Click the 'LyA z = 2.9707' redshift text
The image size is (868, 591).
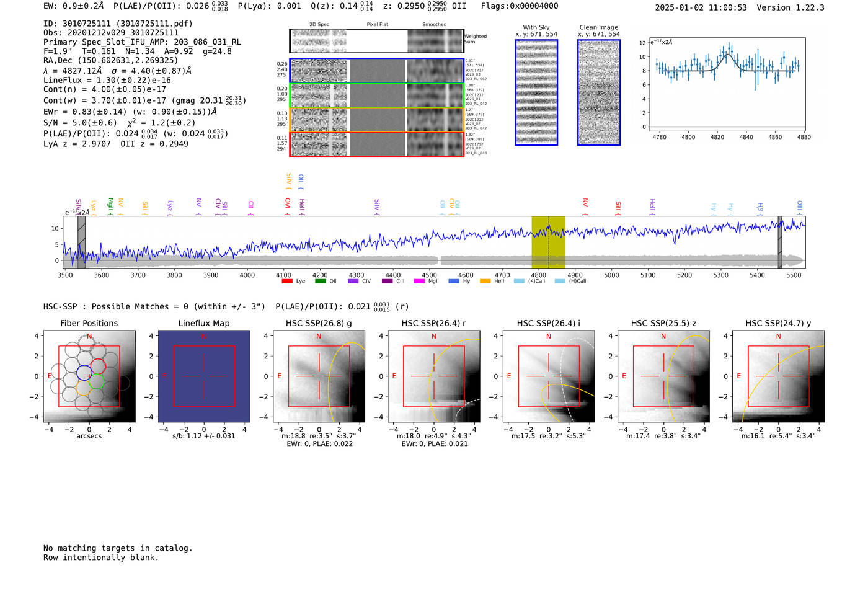tap(77, 144)
